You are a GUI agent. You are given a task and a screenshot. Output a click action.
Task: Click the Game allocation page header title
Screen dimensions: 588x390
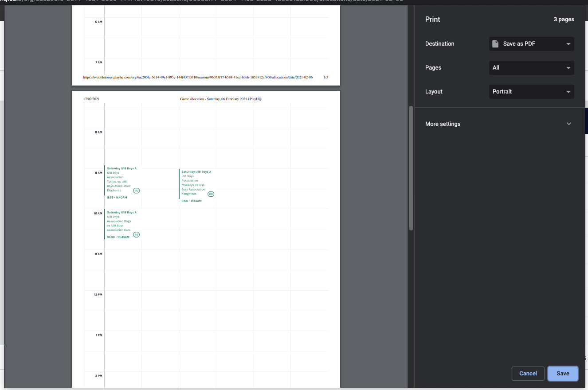click(x=220, y=99)
